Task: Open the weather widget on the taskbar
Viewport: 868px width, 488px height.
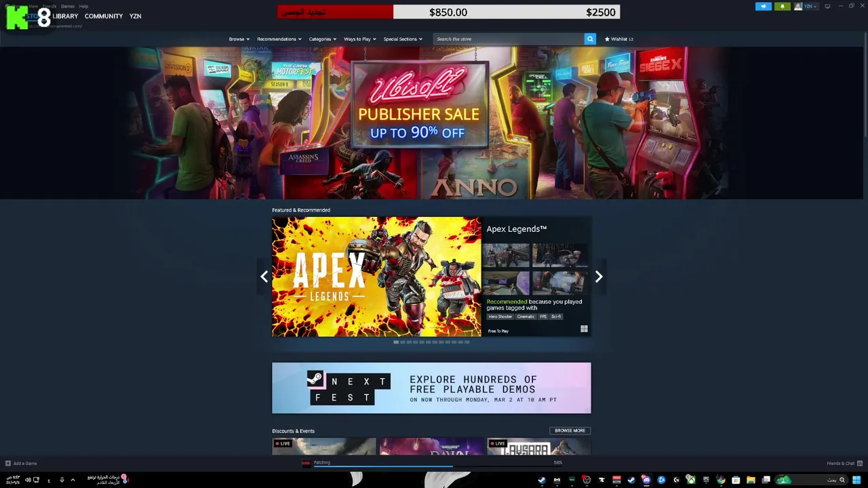Action: click(107, 480)
